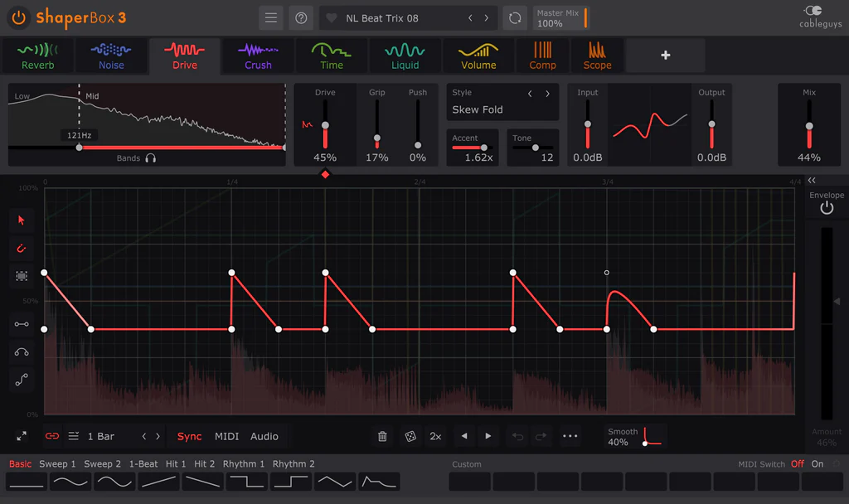Open the Sweep 1 wave preset category
This screenshot has width=849, height=504.
pyautogui.click(x=57, y=464)
